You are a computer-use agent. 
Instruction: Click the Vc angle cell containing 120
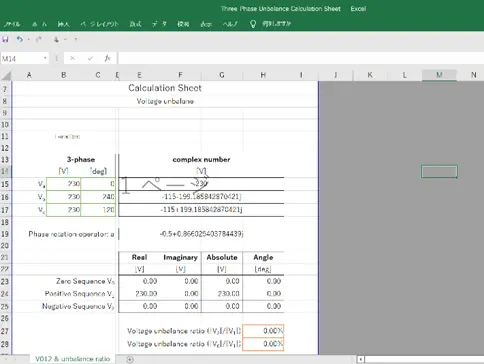pos(98,210)
